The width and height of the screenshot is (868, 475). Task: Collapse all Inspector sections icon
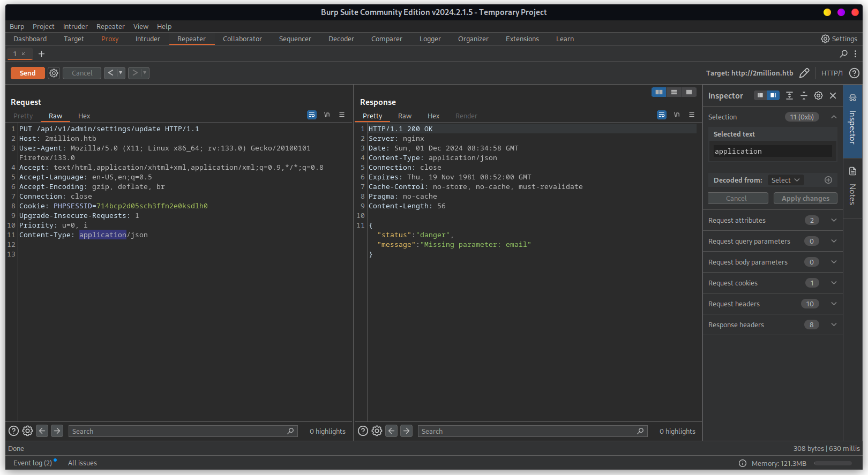(x=804, y=95)
